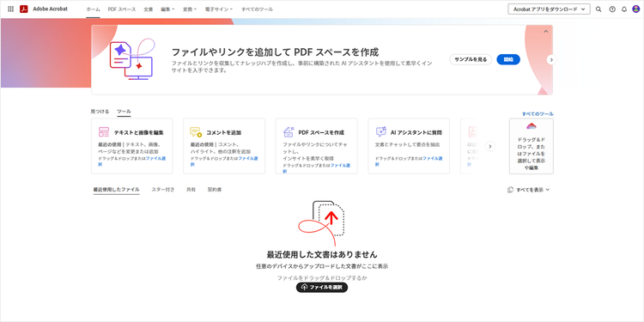Switch to the ツール tab

click(x=124, y=112)
